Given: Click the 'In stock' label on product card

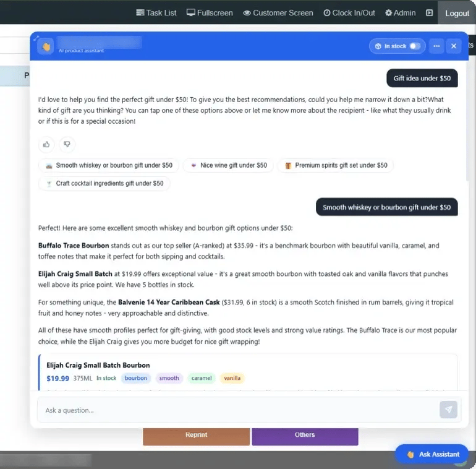Looking at the screenshot, I should (x=106, y=378).
